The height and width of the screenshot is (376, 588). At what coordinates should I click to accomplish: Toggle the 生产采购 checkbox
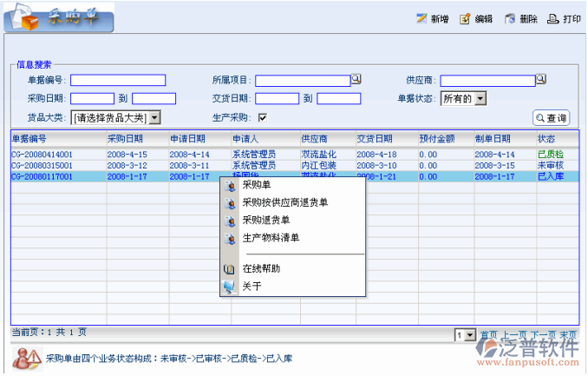click(262, 117)
